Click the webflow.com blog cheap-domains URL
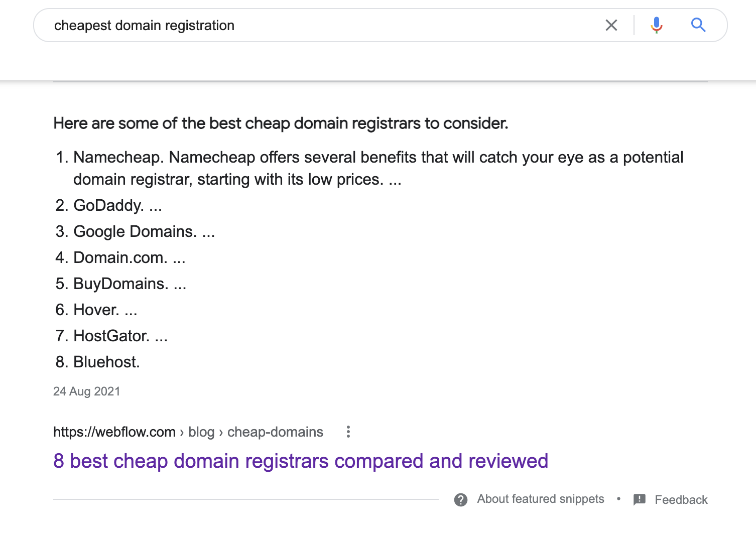756x535 pixels. pos(188,432)
